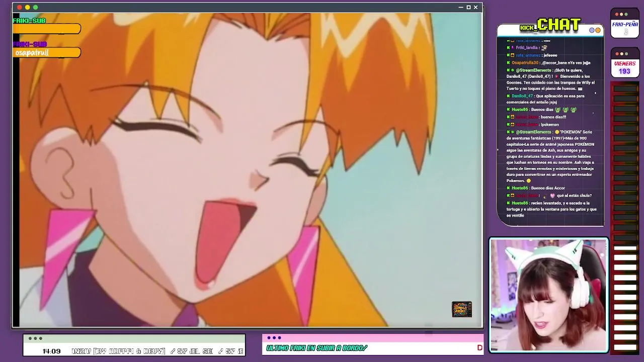Click the orange dot in chat header
This screenshot has width=644, height=362.
pos(598,31)
